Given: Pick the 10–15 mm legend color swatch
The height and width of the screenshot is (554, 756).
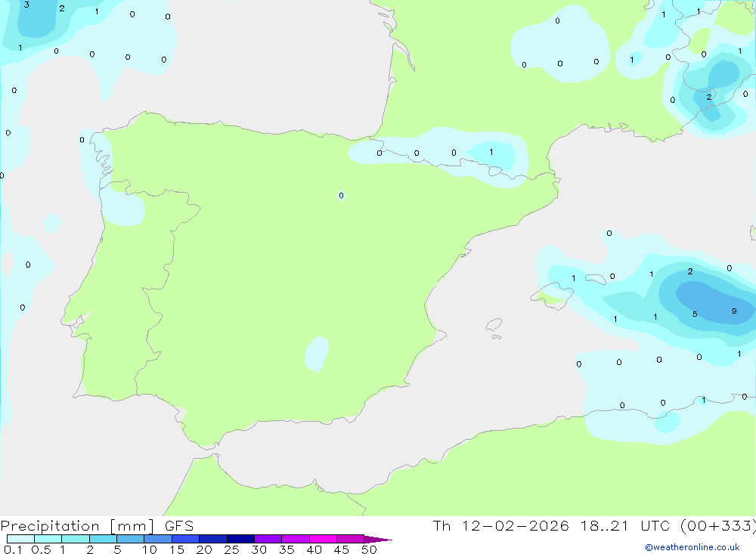Looking at the screenshot, I should 158,539.
